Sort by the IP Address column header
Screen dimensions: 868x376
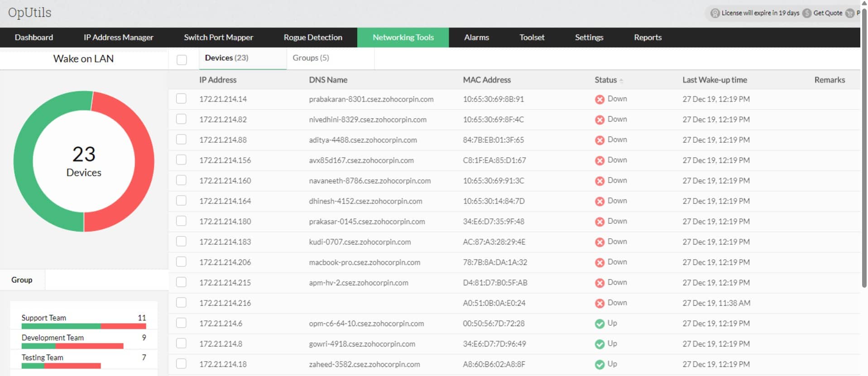click(218, 80)
